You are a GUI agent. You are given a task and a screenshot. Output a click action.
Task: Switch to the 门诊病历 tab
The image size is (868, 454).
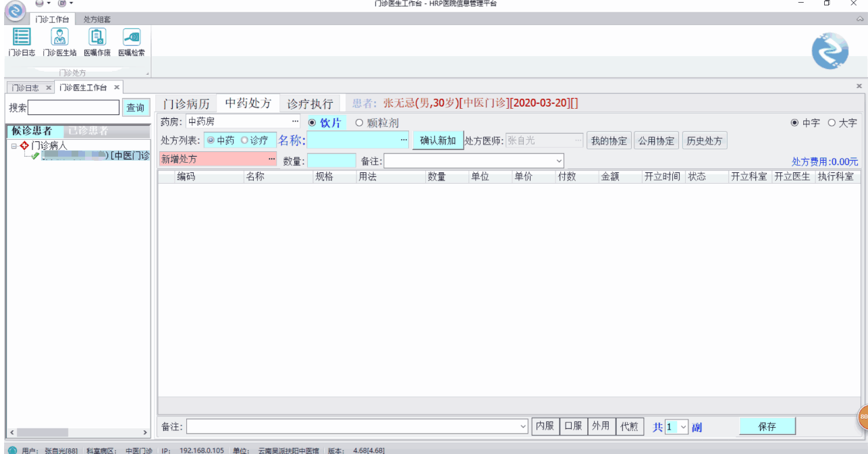click(x=186, y=104)
